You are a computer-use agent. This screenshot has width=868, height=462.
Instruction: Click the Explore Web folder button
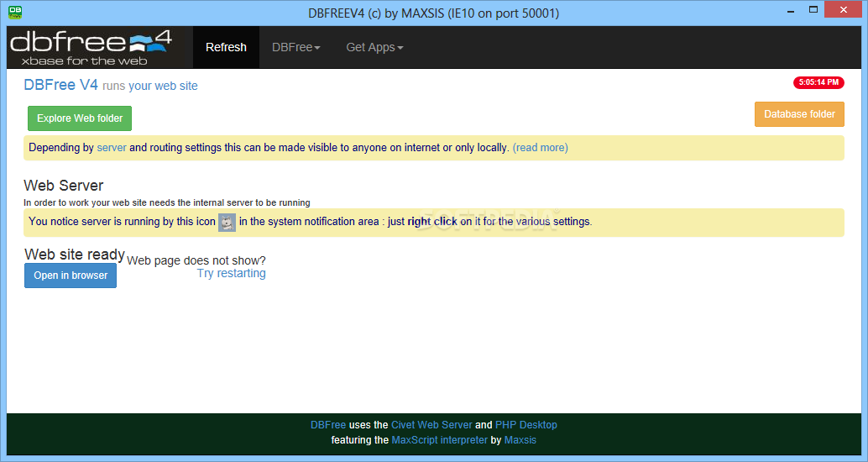pyautogui.click(x=80, y=118)
